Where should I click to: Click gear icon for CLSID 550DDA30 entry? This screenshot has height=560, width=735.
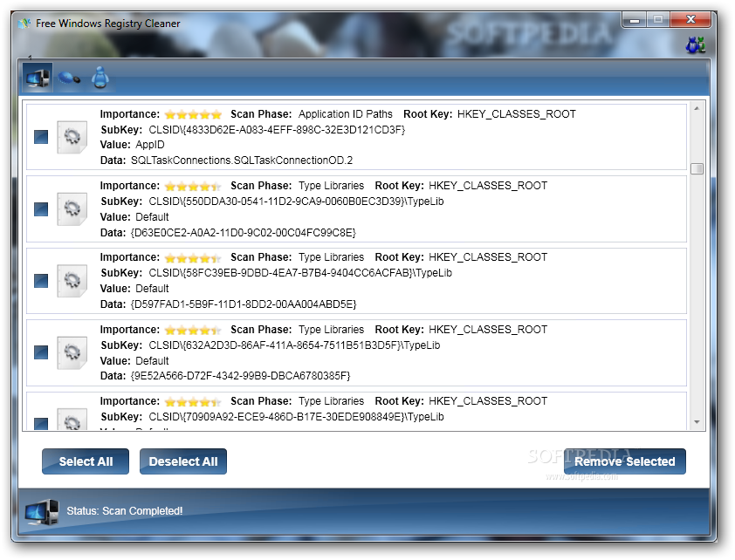point(72,208)
